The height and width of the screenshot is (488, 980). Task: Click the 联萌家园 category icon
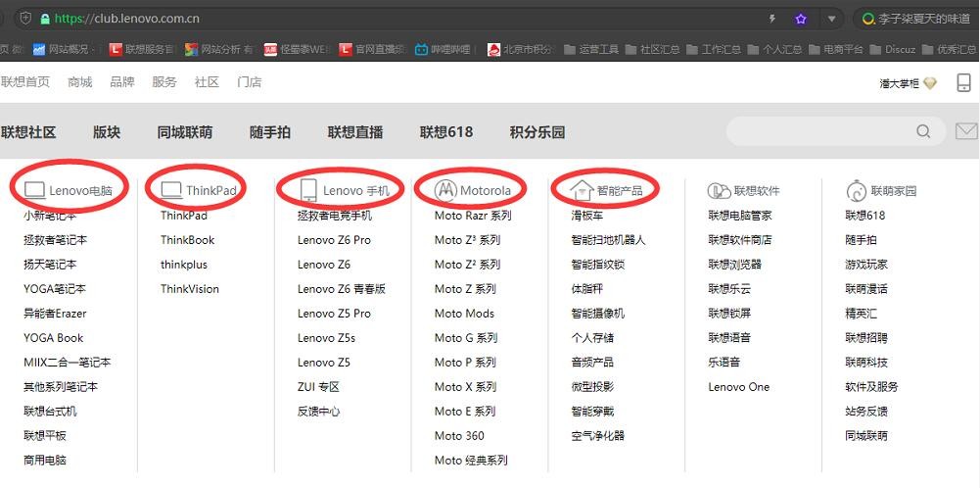pyautogui.click(x=857, y=191)
